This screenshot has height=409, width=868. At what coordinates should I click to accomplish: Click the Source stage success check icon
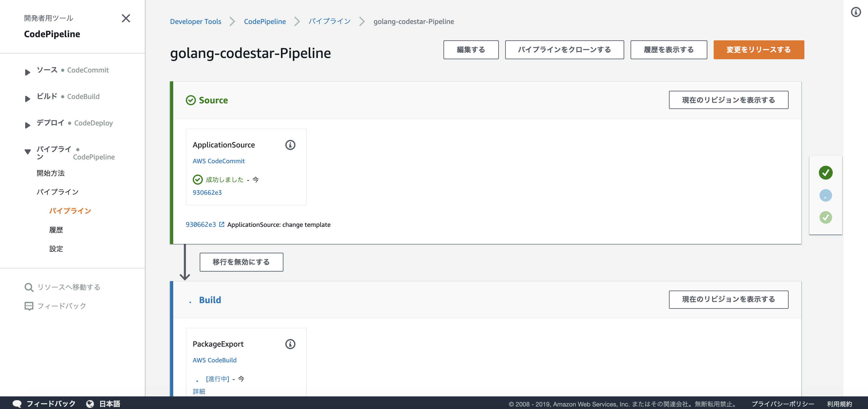tap(191, 100)
